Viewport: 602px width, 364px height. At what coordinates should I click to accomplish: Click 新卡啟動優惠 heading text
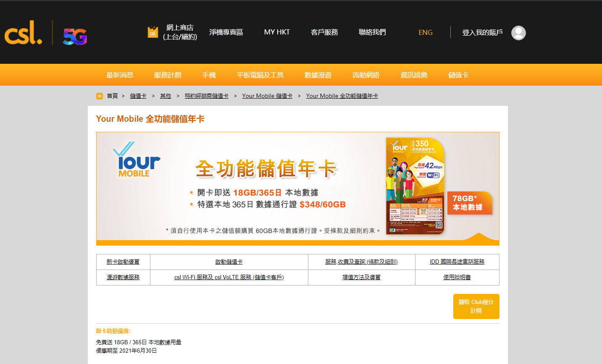click(113, 331)
